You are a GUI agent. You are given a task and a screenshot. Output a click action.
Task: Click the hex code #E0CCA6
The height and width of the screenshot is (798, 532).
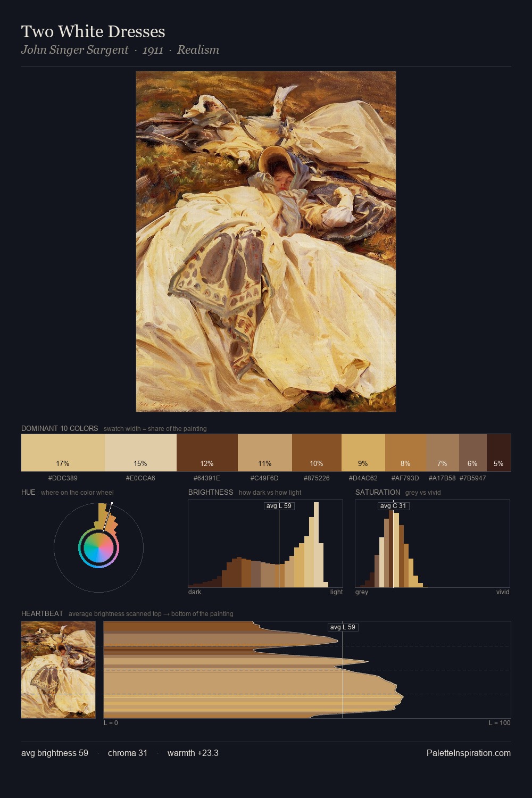click(x=140, y=478)
